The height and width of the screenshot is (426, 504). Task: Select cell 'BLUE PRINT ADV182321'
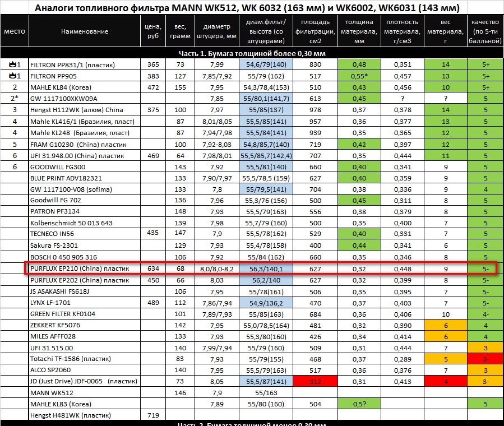coord(85,178)
